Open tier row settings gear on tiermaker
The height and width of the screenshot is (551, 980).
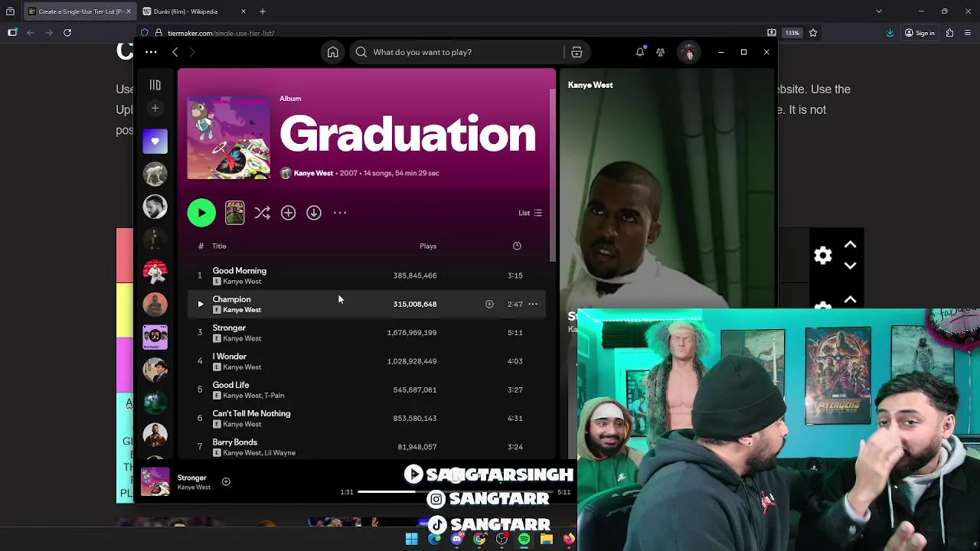point(823,256)
